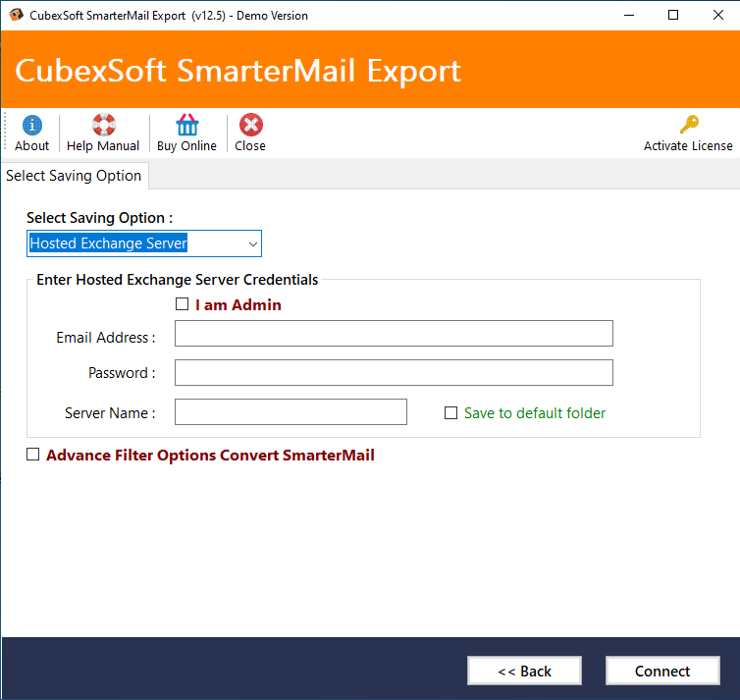Enable Advance Filter Options Convert SmarterMail
740x700 pixels.
coord(32,455)
